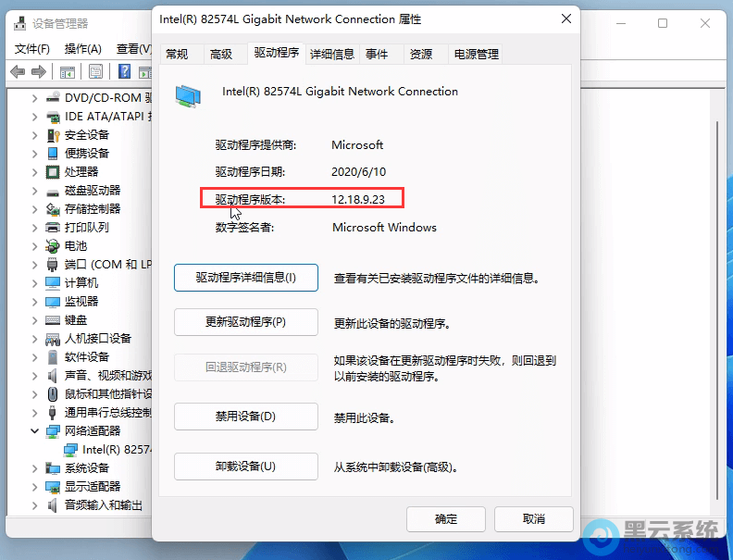733x560 pixels.
Task: Switch to the 详细信息 tab
Action: coord(332,55)
